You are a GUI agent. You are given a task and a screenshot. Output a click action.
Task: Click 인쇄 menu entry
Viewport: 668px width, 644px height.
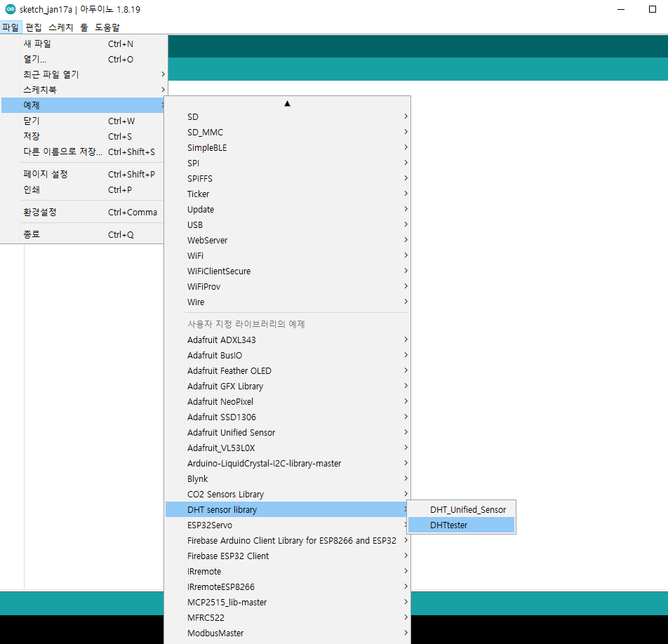pos(83,189)
